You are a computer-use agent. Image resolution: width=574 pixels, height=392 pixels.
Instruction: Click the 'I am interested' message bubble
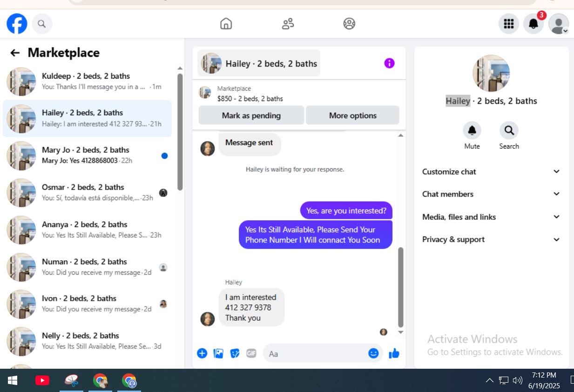251,307
